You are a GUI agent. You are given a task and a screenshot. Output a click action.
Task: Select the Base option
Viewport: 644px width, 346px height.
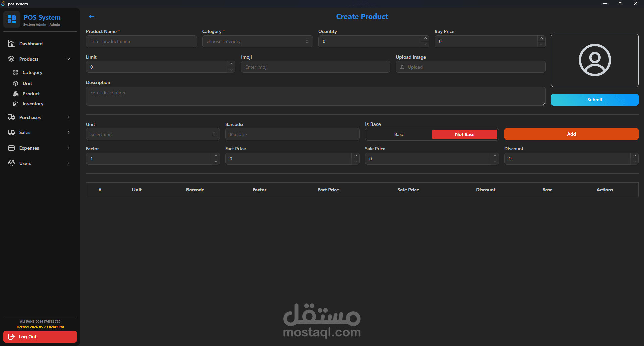(399, 134)
